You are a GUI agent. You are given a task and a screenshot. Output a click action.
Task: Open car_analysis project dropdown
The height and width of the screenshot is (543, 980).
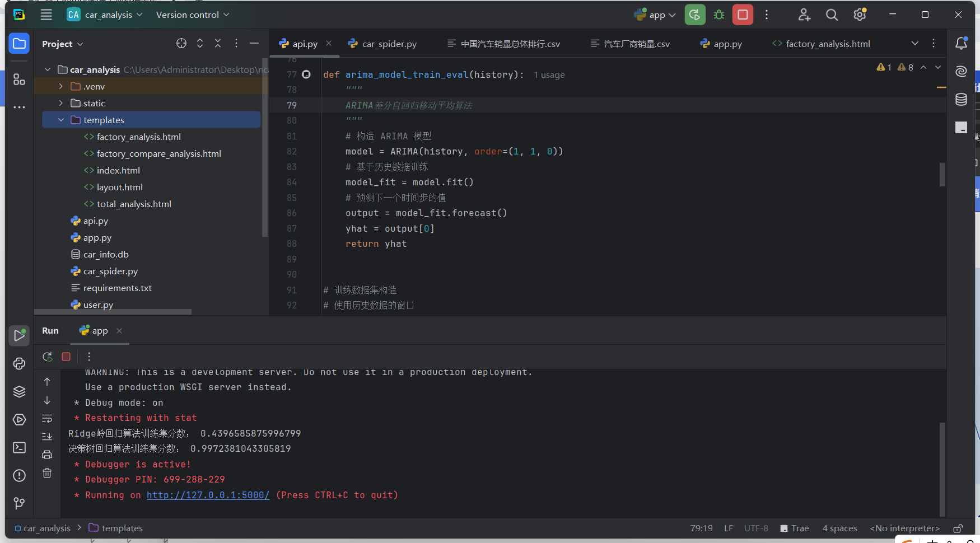105,15
